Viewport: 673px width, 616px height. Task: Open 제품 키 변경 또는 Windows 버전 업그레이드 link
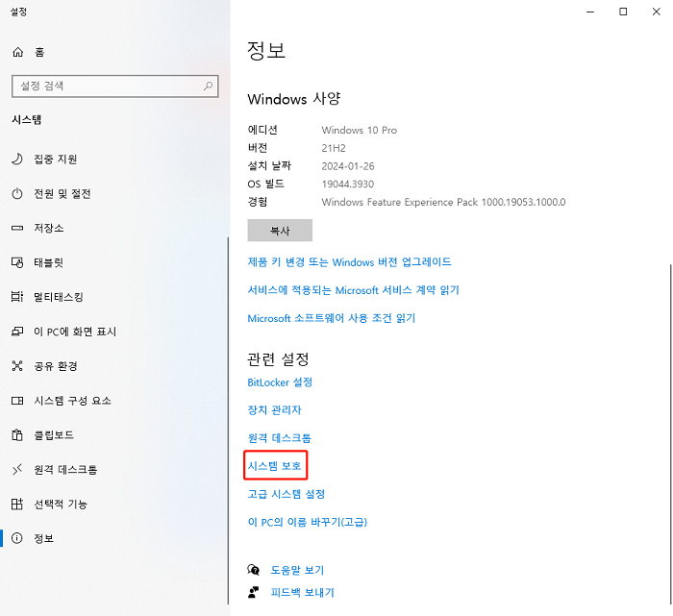[349, 261]
